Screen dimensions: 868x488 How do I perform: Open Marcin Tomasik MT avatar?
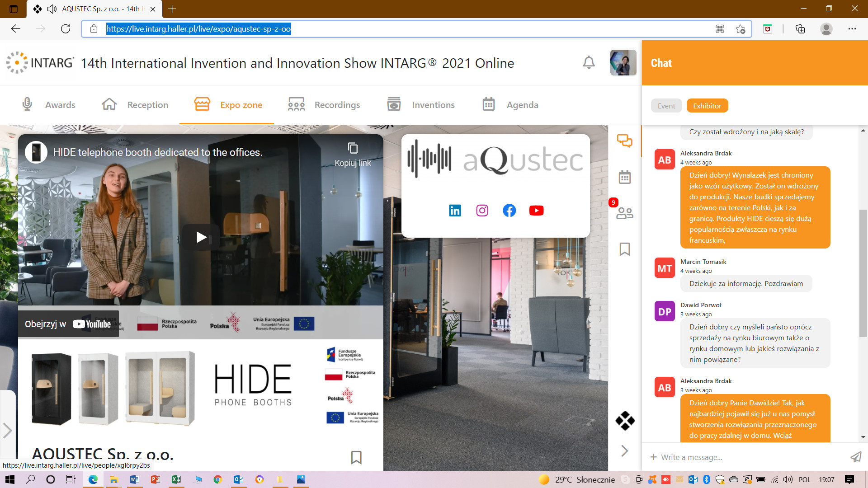(x=665, y=268)
